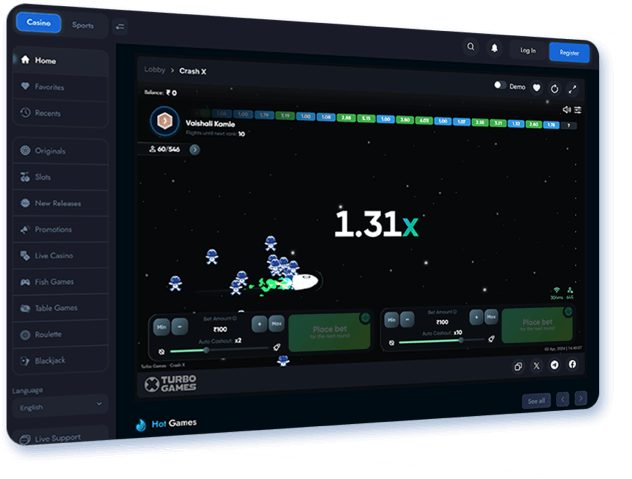Open Favorites in the sidebar
This screenshot has width=632, height=479.
[60, 87]
